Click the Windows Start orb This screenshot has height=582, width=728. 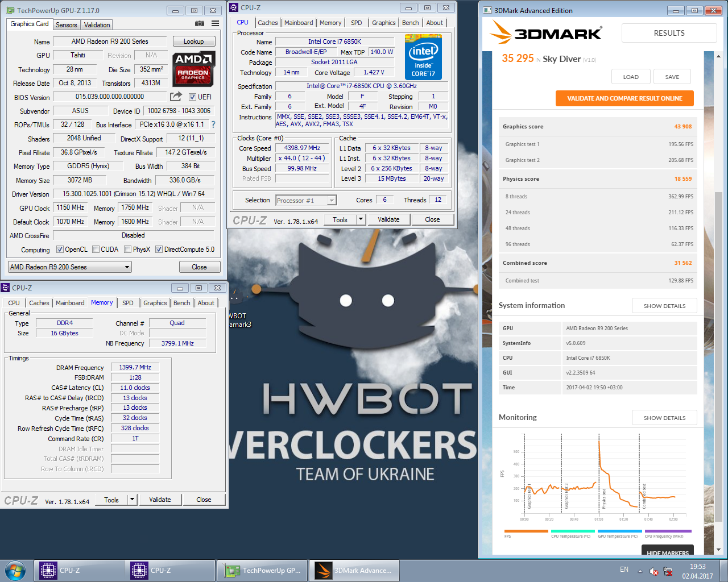pos(15,570)
